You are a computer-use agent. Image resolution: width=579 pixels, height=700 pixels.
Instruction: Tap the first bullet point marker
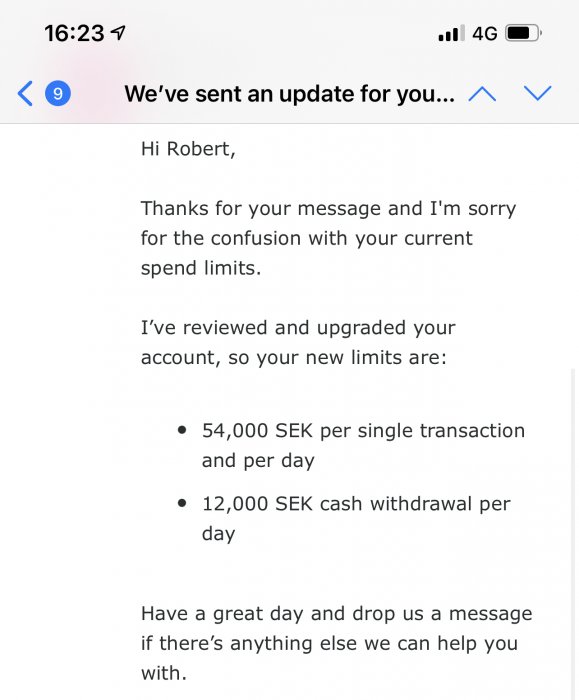pyautogui.click(x=182, y=430)
